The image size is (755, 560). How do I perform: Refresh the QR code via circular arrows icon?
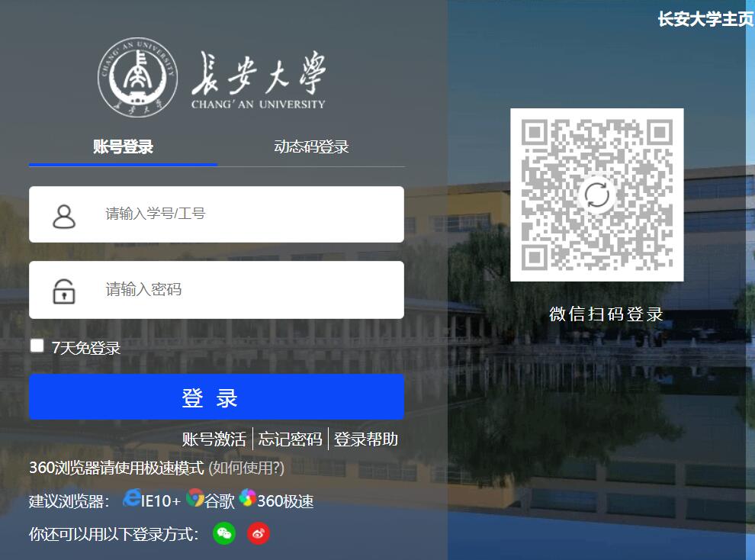pyautogui.click(x=598, y=195)
